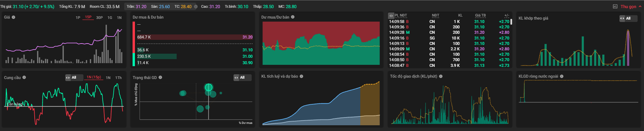
Task: Click the Cao price in top bar
Action: coord(215,6)
